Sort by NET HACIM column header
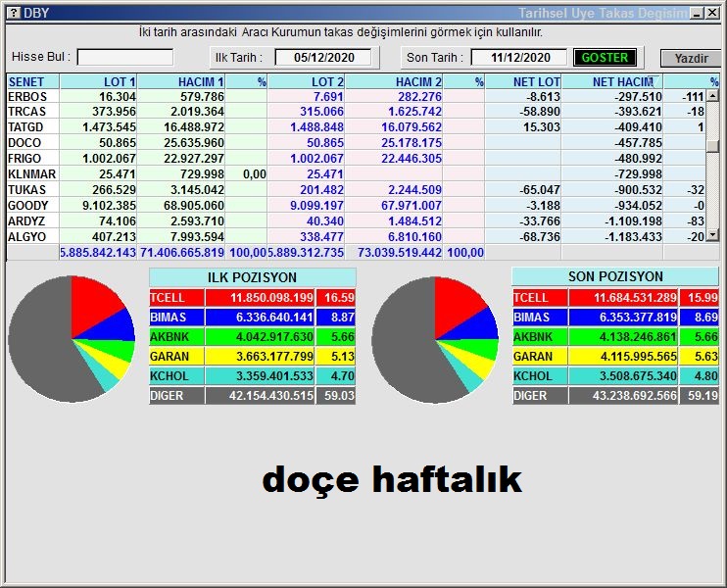 click(612, 81)
